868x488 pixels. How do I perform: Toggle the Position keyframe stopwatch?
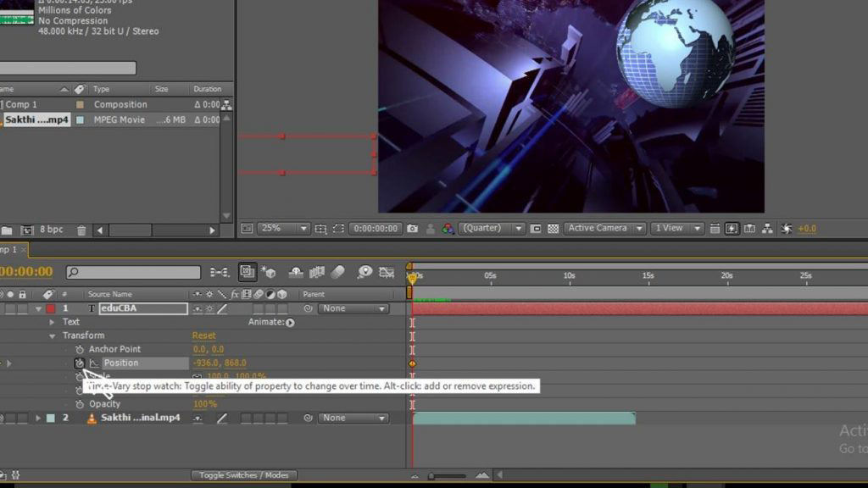pyautogui.click(x=80, y=362)
